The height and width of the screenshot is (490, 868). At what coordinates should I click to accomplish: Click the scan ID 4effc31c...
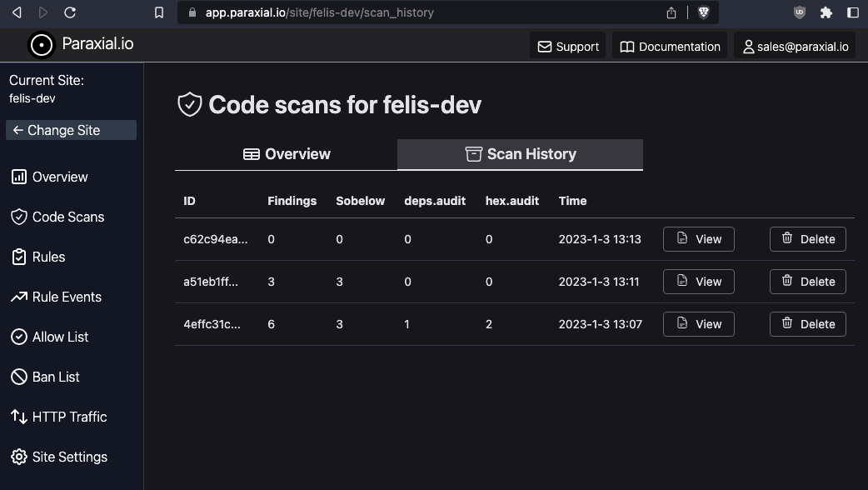coord(212,324)
